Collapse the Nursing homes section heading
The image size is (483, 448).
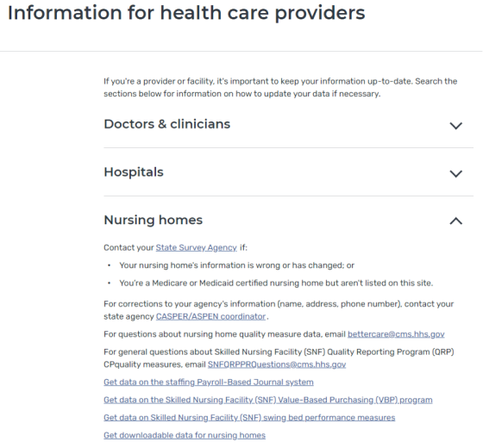point(154,221)
